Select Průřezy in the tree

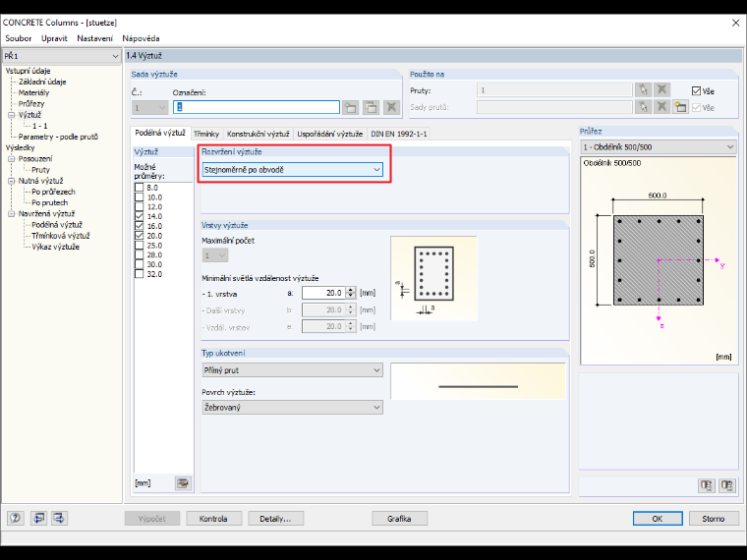coord(31,104)
